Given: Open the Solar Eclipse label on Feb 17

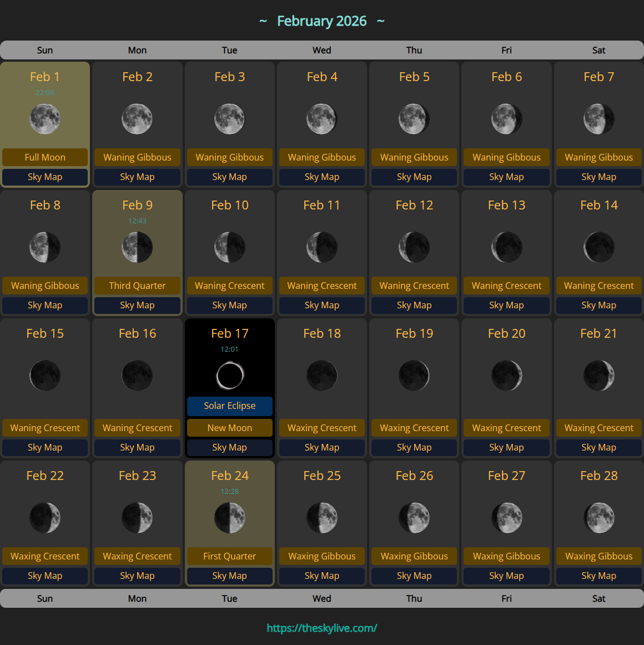Looking at the screenshot, I should click(x=229, y=406).
